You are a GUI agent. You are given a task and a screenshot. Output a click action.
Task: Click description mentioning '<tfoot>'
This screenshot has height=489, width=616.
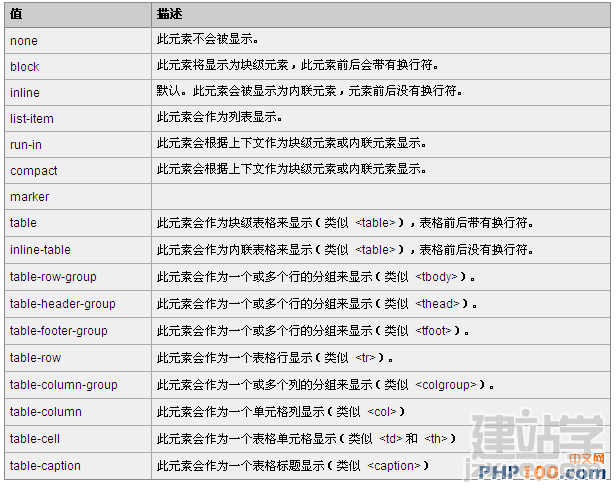point(313,331)
